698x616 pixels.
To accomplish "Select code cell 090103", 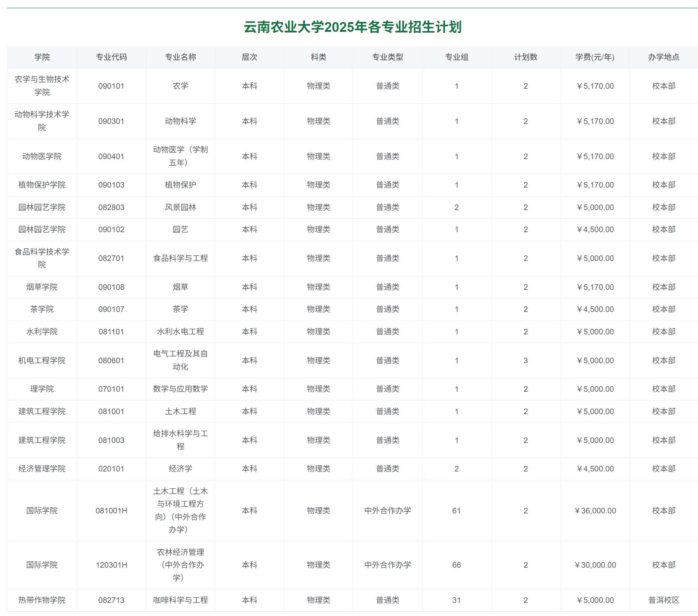I will tap(111, 185).
